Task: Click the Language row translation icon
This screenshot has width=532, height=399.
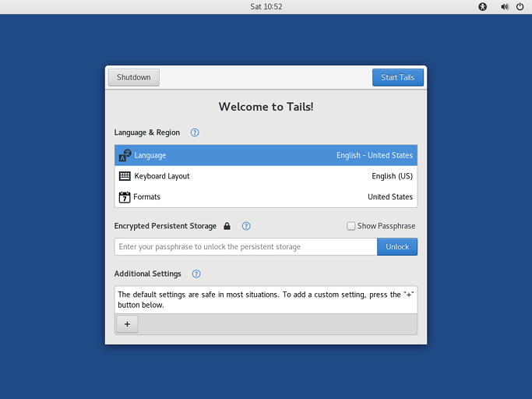Action: [x=125, y=156]
